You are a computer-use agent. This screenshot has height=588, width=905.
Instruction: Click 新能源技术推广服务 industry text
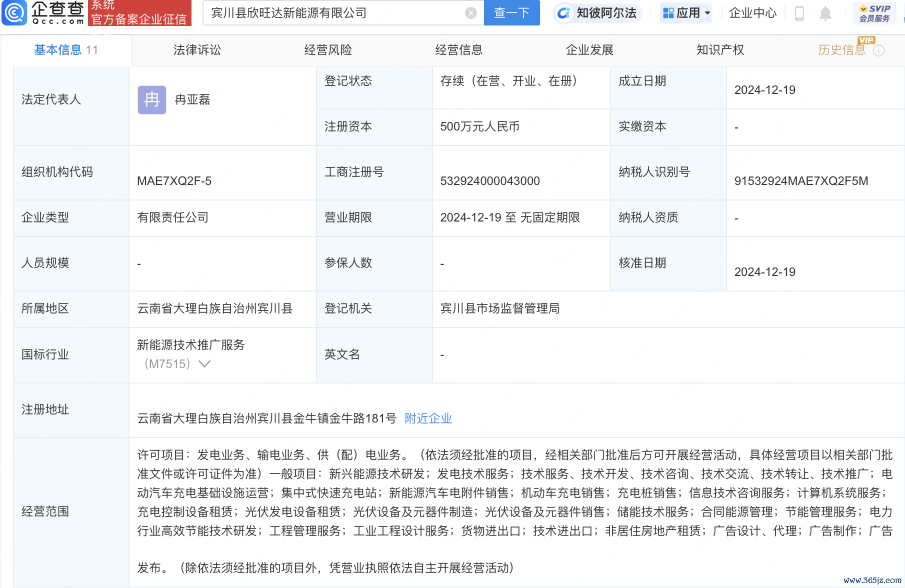click(x=191, y=345)
